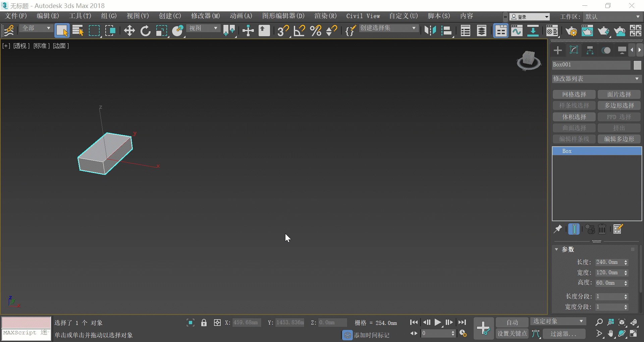Viewport: 644px width, 342px height.
Task: Expand the hidden menus chevron
Action: (x=505, y=17)
